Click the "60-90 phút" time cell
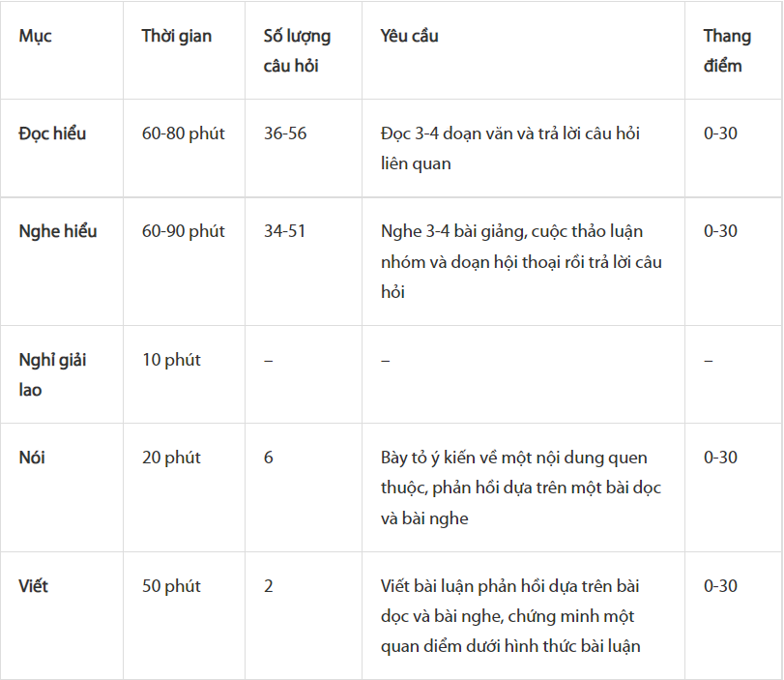The width and height of the screenshot is (784, 680). tap(183, 231)
